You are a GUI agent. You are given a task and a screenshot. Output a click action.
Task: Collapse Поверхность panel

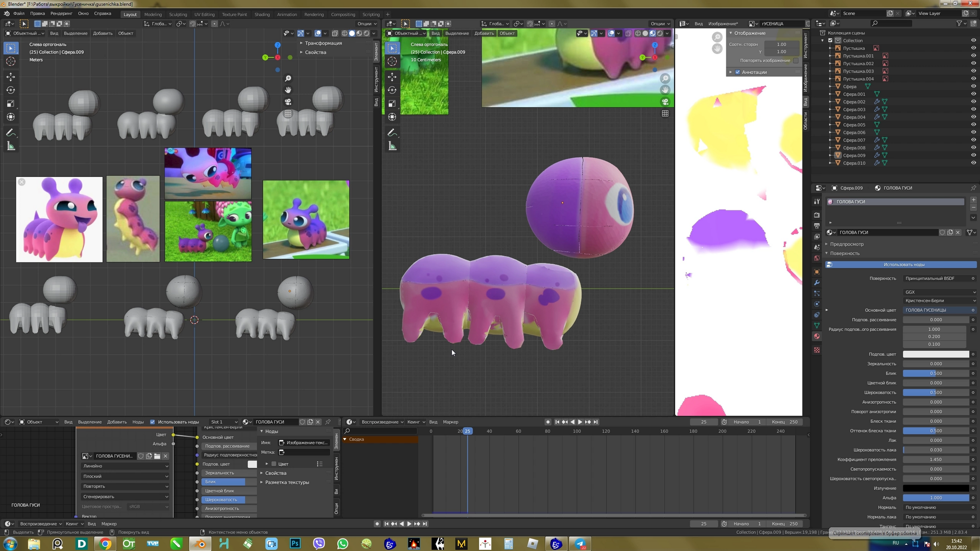845,253
